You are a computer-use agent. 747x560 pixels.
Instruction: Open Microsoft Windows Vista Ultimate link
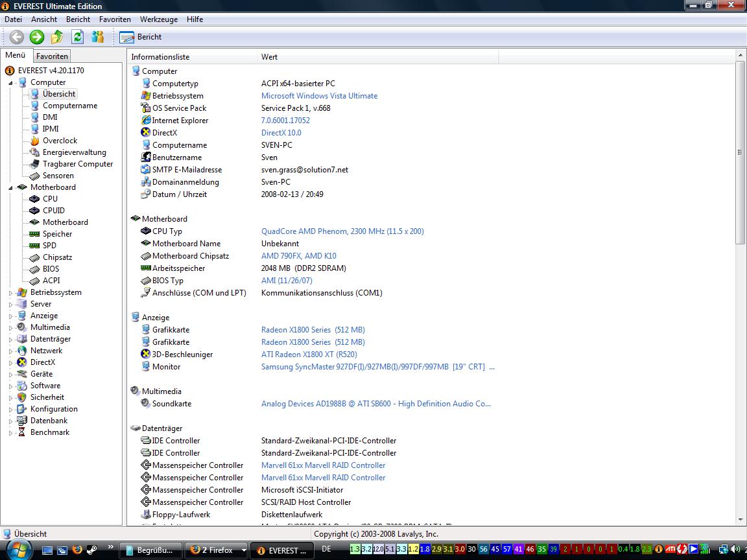(x=319, y=96)
